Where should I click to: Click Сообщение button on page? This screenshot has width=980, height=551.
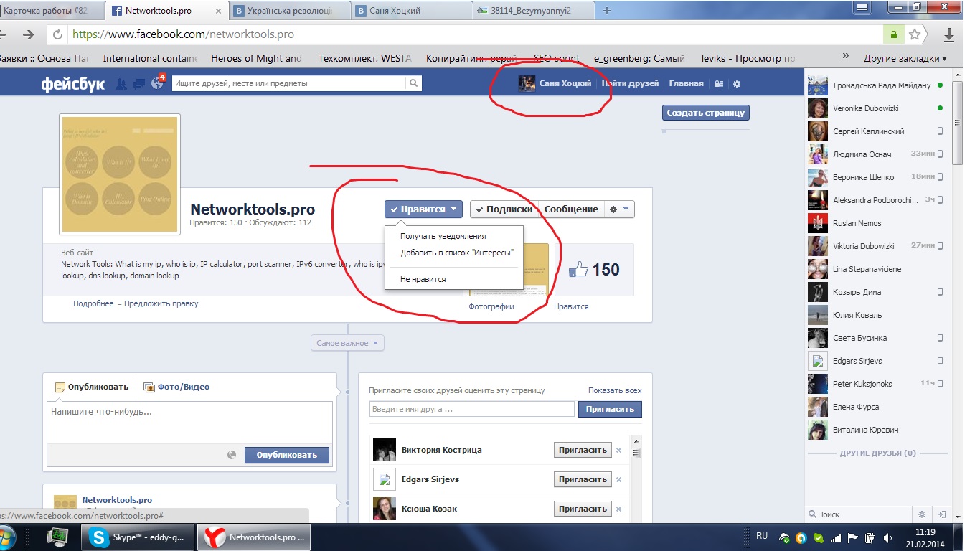[x=571, y=209]
